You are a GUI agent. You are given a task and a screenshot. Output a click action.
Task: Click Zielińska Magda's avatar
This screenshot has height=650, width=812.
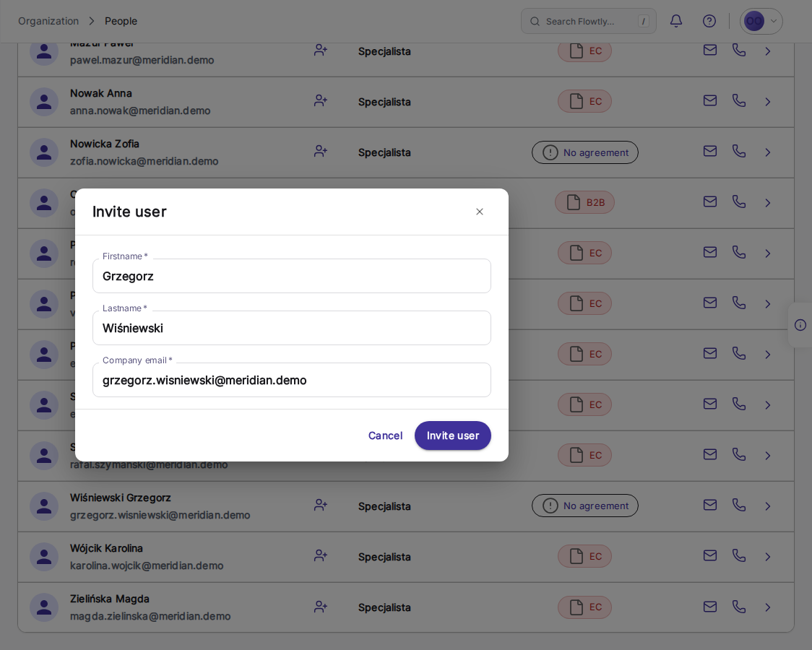pos(44,607)
